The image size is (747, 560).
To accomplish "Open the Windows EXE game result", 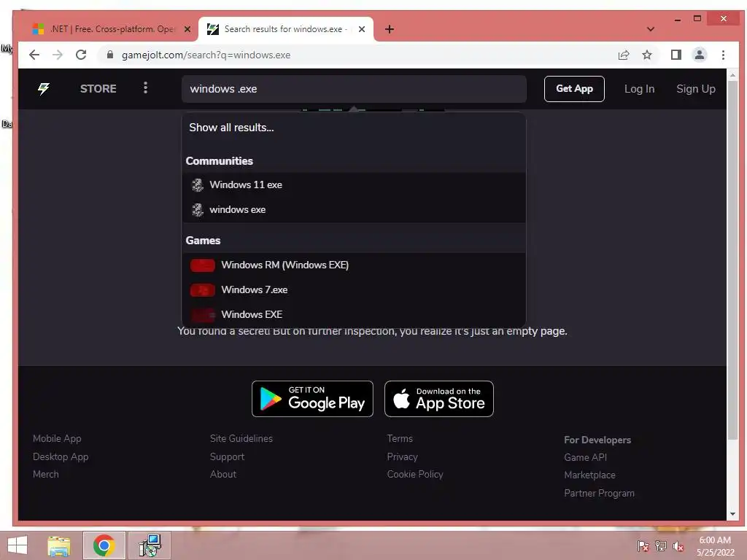I will (x=354, y=314).
